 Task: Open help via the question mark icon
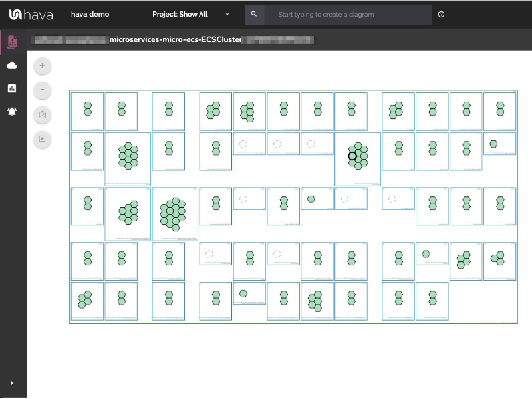[441, 13]
